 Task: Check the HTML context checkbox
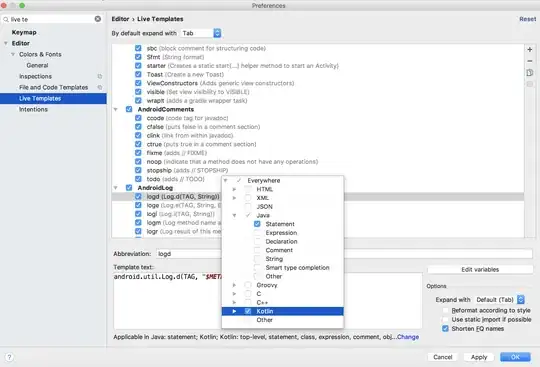pyautogui.click(x=248, y=189)
